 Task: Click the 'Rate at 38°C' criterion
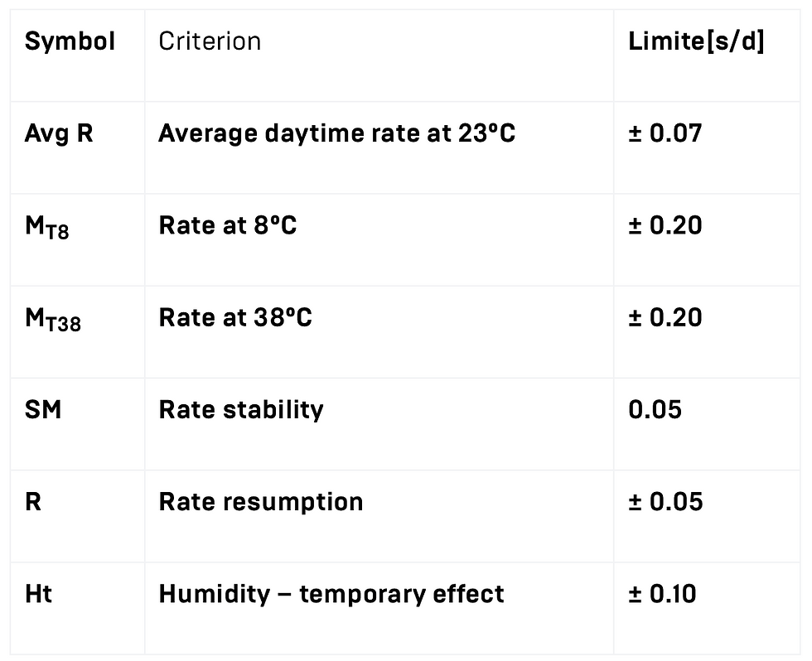235,317
